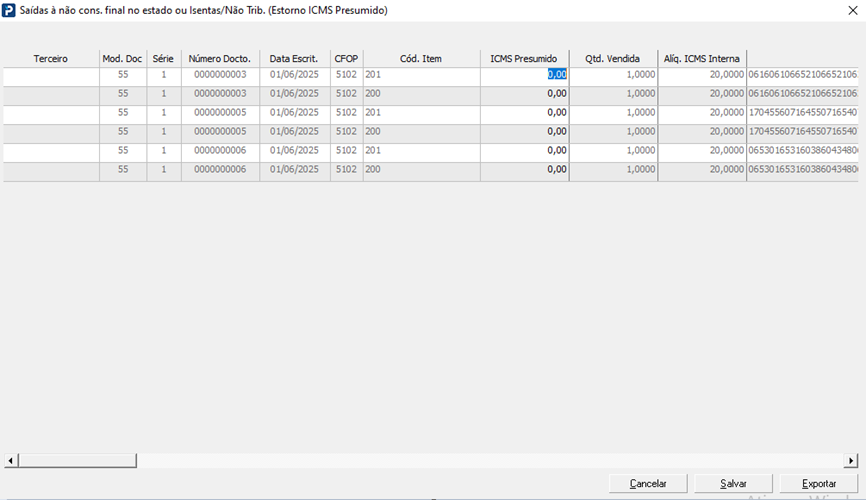Select the Cód. Item column header

pos(421,59)
